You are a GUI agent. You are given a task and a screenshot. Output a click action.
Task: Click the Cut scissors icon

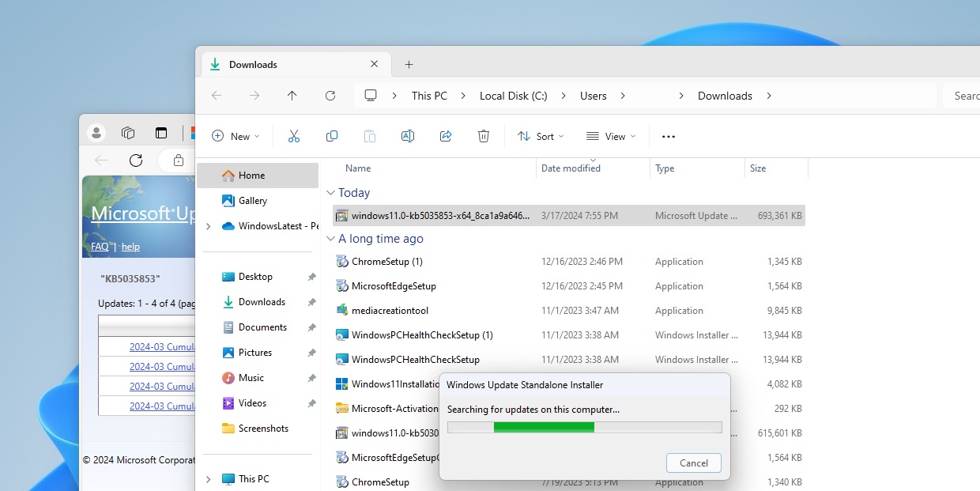(x=294, y=136)
